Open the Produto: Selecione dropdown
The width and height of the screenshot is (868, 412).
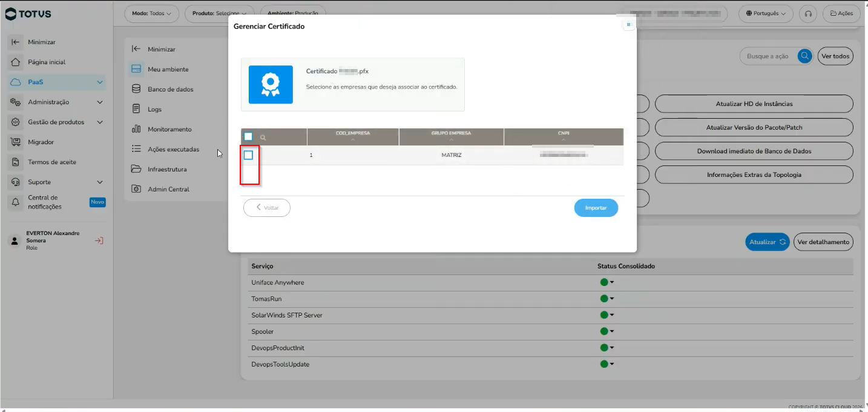pyautogui.click(x=219, y=13)
